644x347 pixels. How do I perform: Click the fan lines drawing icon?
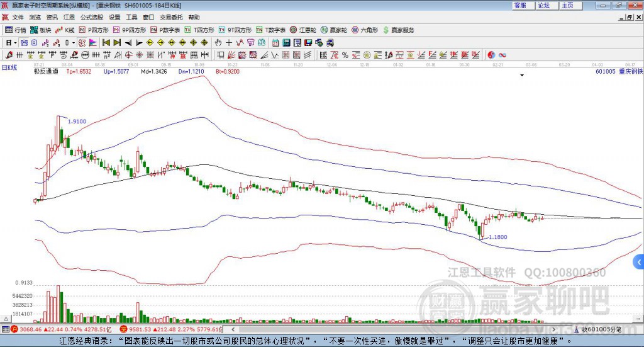pos(231,55)
